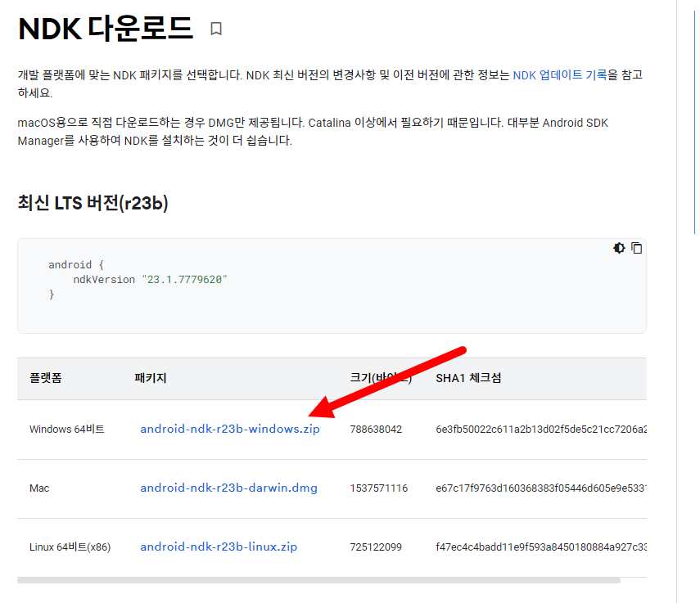Select the Linux 64비트(x86) platform cell

coord(70,547)
